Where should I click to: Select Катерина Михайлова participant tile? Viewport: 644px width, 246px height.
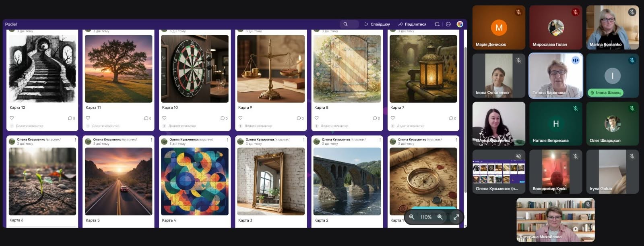coord(556,220)
